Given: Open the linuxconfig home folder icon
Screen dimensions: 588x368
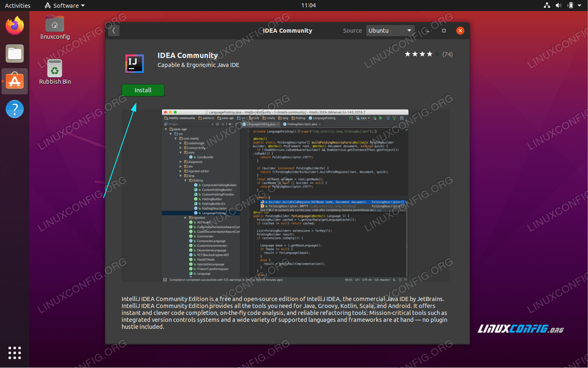Looking at the screenshot, I should (55, 28).
